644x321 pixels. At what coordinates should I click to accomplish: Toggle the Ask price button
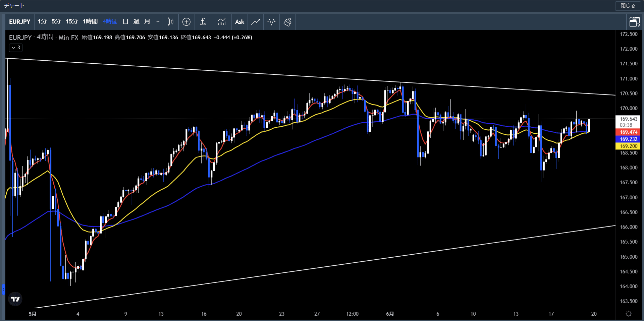point(239,22)
